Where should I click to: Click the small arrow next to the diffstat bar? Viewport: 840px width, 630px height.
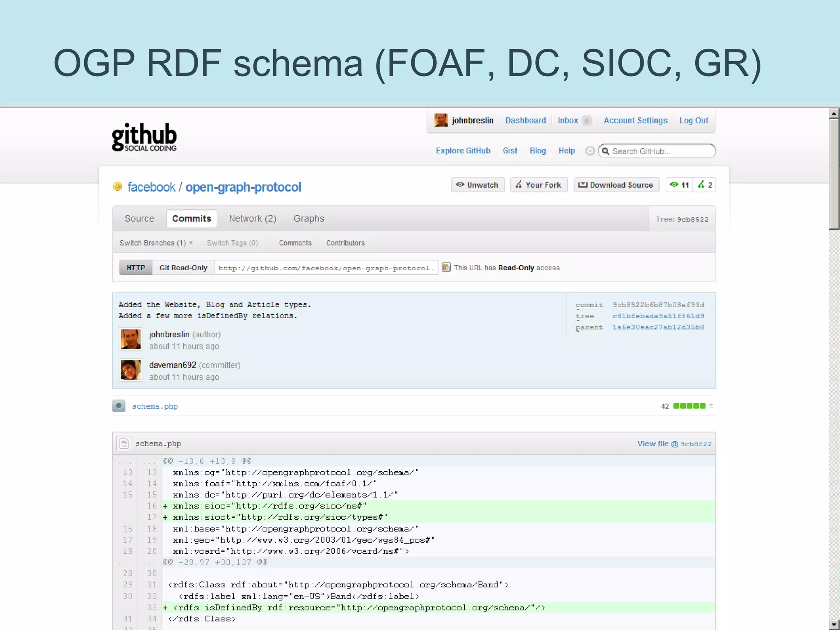point(711,406)
